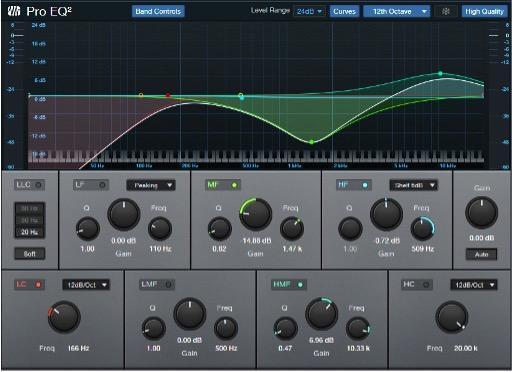The image size is (512, 372).
Task: Click the snowflake freeze spectrum icon
Action: [446, 12]
